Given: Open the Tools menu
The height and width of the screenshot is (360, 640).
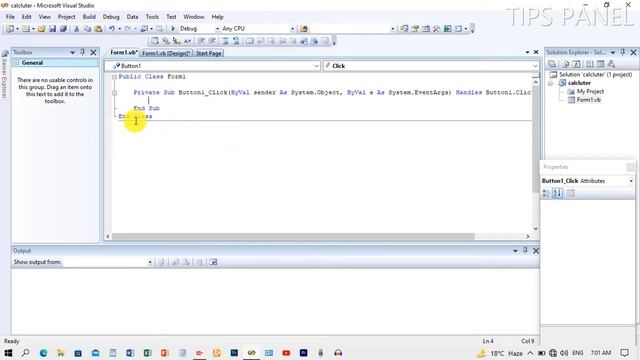Looking at the screenshot, I should point(152,17).
